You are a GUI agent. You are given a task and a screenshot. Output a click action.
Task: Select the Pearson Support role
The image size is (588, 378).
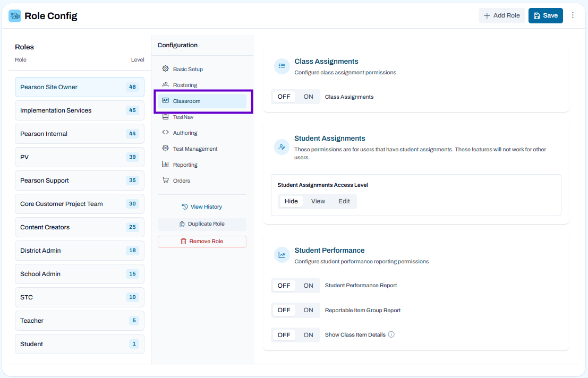click(x=80, y=181)
